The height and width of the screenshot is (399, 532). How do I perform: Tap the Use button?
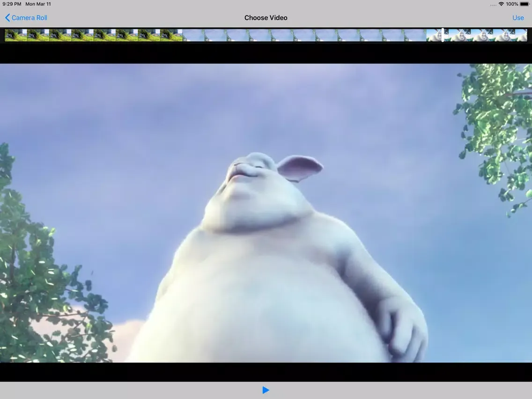tap(518, 18)
